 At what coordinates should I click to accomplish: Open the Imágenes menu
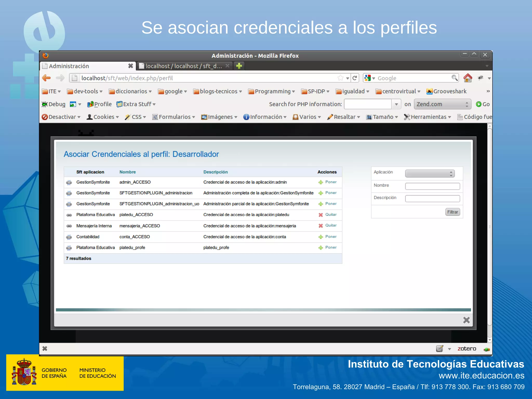point(219,117)
